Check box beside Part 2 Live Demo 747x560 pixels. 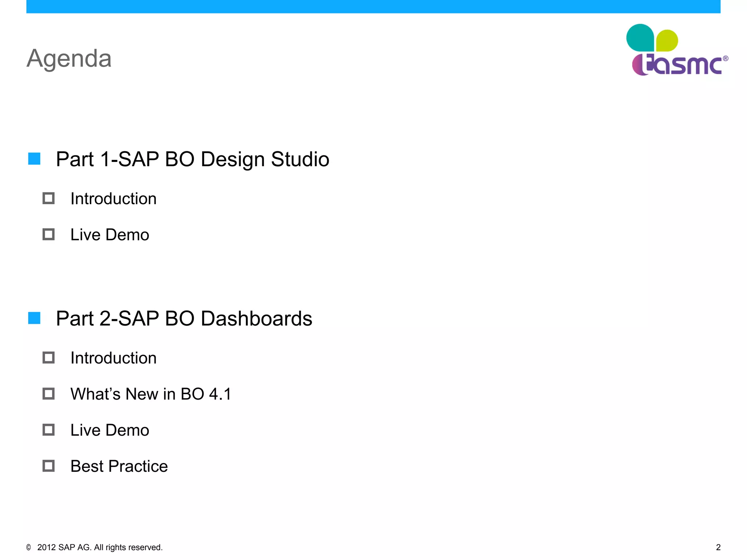coord(49,430)
